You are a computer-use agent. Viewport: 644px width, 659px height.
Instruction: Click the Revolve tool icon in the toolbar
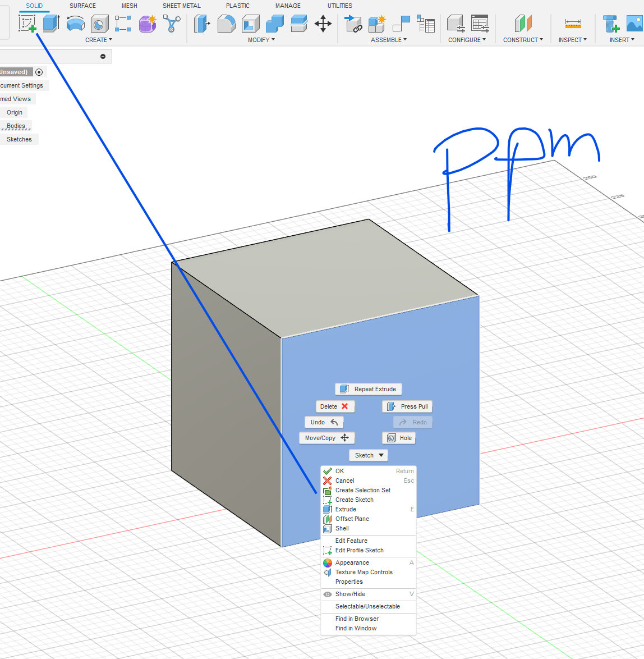[76, 24]
